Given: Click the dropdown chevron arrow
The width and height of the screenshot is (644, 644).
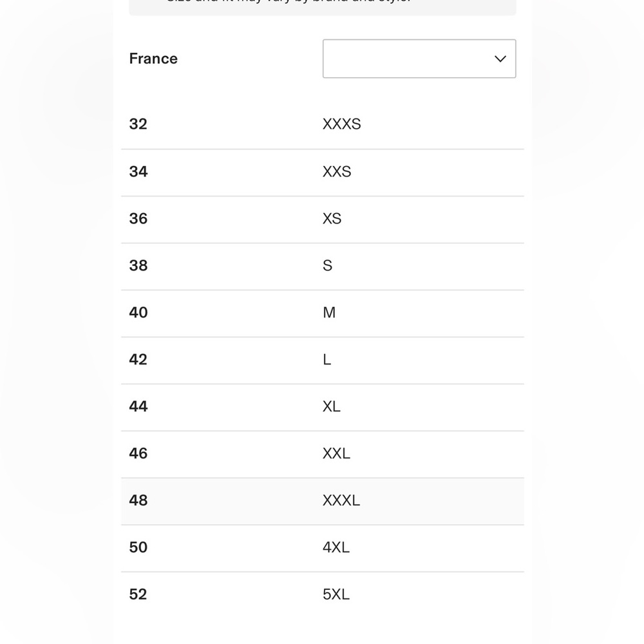Looking at the screenshot, I should click(x=500, y=59).
